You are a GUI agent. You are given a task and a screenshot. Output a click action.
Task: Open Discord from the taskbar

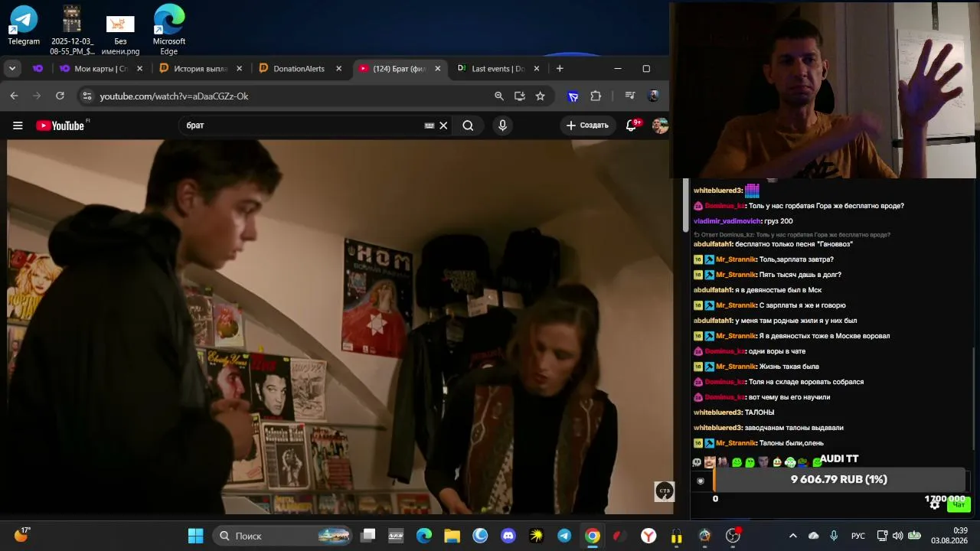(508, 536)
